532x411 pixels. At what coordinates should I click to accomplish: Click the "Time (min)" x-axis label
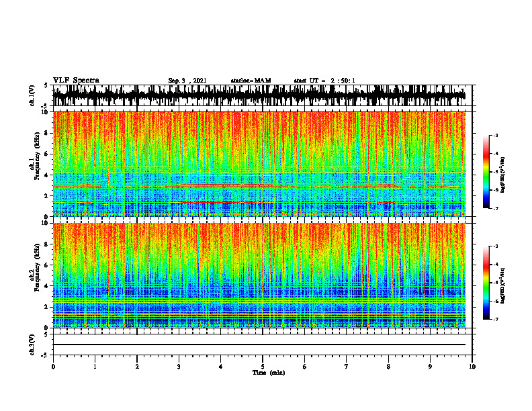269,373
